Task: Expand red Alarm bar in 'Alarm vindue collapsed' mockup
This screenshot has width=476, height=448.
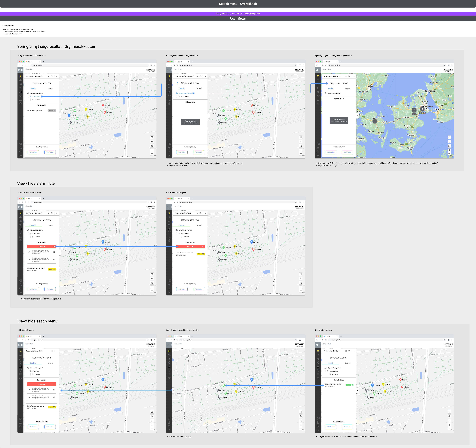Action: point(203,246)
